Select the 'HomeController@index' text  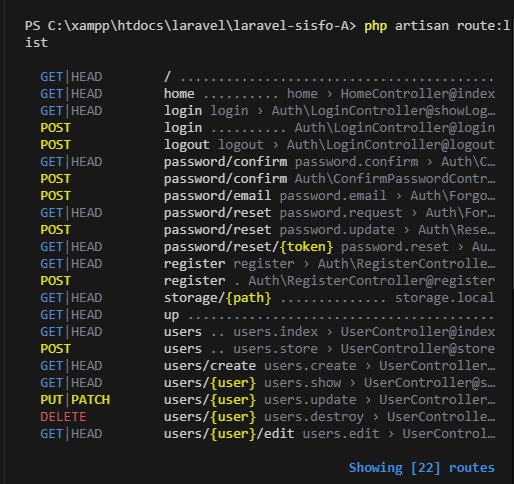pyautogui.click(x=418, y=94)
